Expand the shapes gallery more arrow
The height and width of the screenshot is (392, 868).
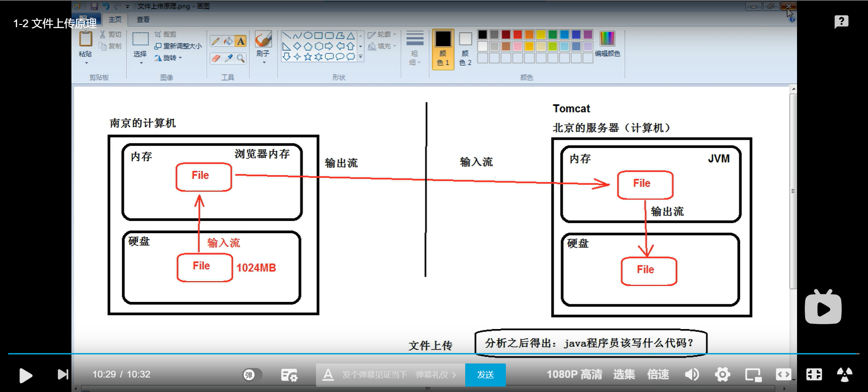click(x=360, y=57)
